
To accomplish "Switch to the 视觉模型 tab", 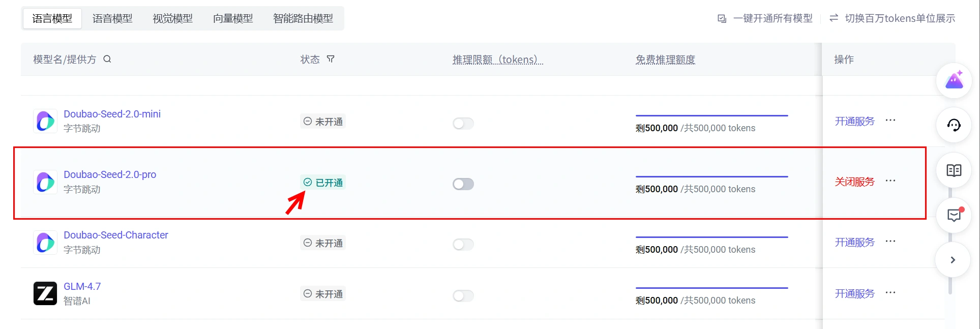I will [x=173, y=18].
